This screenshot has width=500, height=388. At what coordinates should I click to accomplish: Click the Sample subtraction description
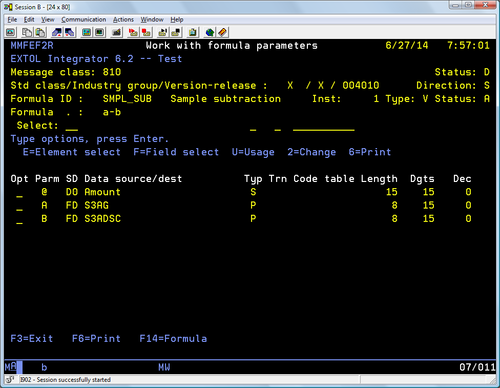[226, 99]
